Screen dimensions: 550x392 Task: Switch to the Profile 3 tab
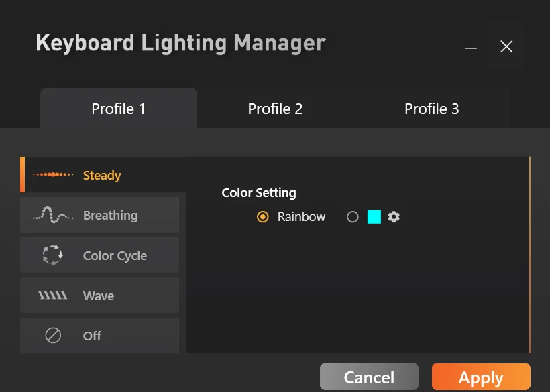tap(432, 109)
